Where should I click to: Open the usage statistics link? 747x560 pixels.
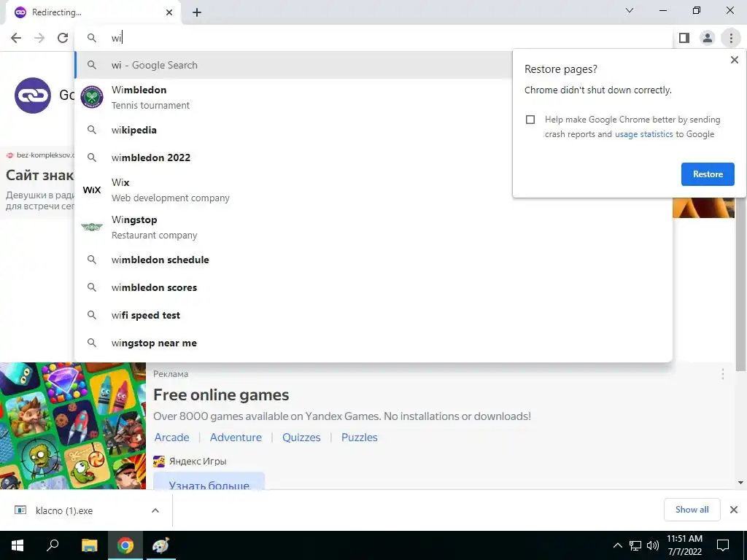(x=643, y=134)
